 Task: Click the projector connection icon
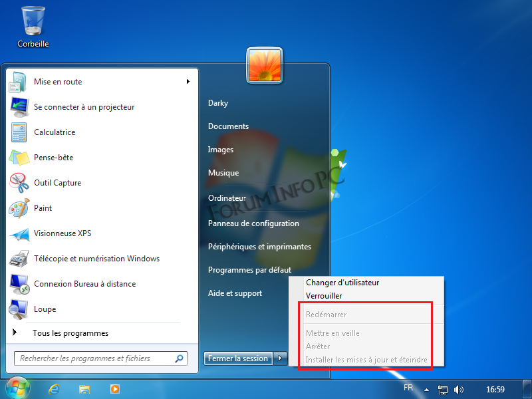click(19, 107)
